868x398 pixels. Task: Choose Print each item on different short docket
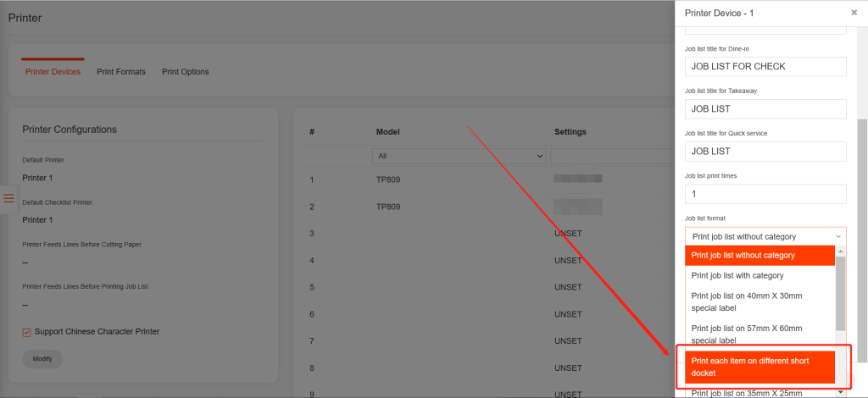[x=760, y=367]
